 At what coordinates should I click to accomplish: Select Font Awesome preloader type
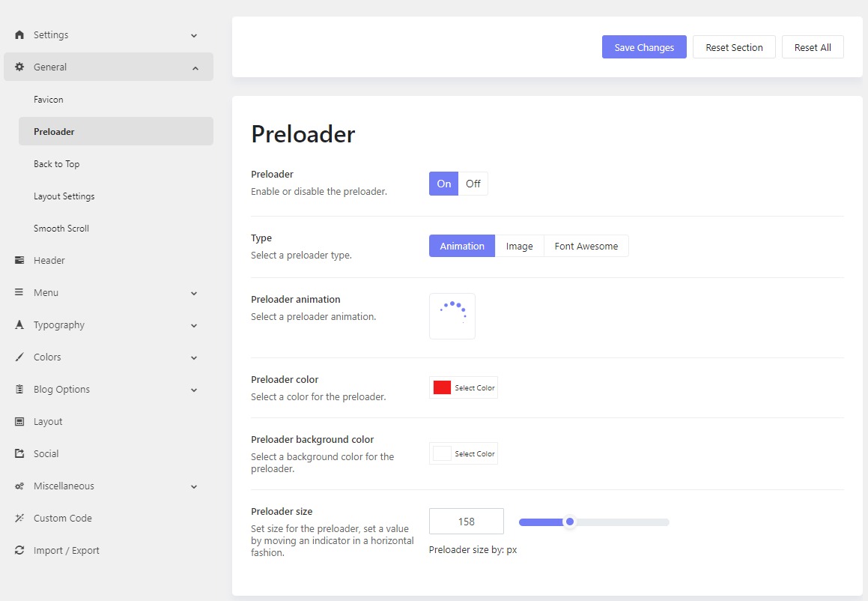coord(586,246)
